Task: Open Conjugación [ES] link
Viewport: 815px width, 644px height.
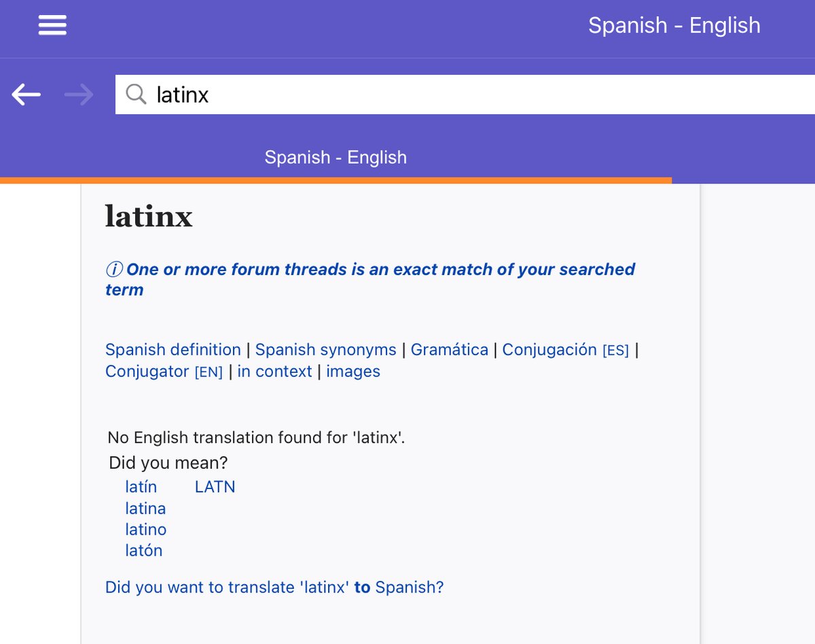Action: 566,350
